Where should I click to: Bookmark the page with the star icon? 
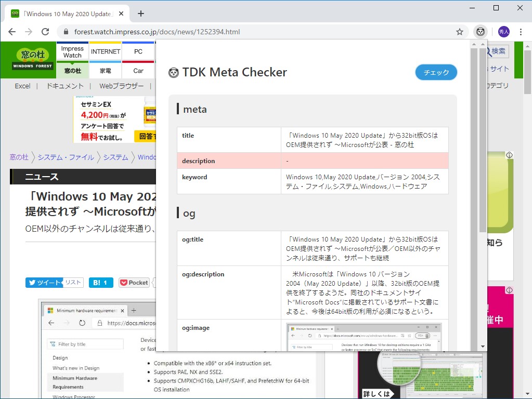[x=460, y=31]
